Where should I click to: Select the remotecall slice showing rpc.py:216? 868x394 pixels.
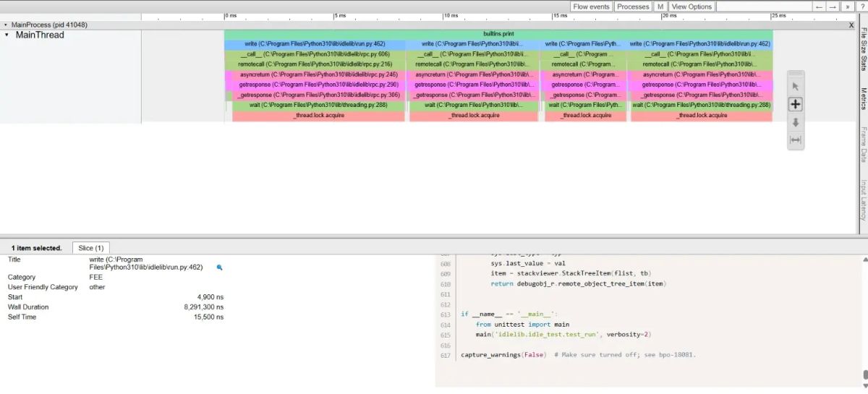315,64
